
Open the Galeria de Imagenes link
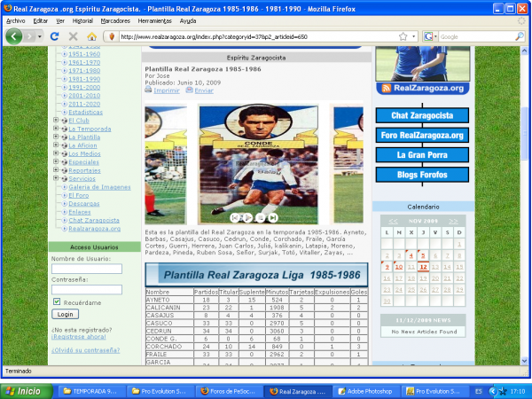coord(99,187)
